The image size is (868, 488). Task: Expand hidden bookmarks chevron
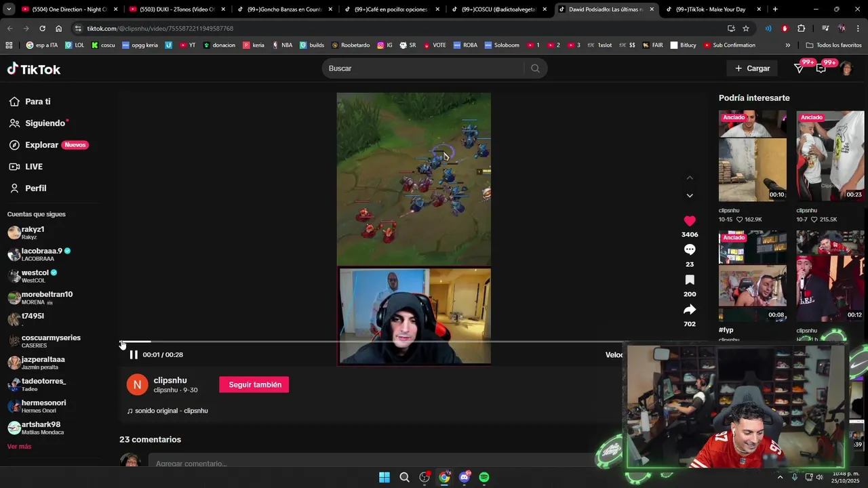point(787,45)
